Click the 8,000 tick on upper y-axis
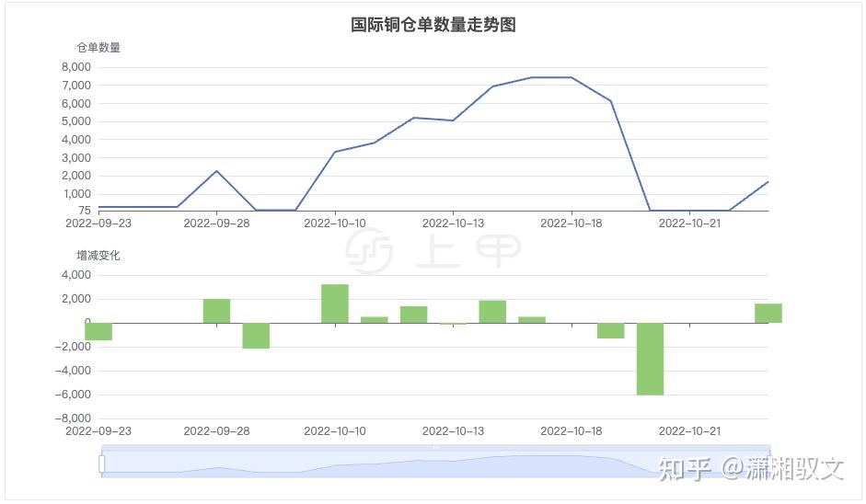866x504 pixels. pyautogui.click(x=75, y=67)
